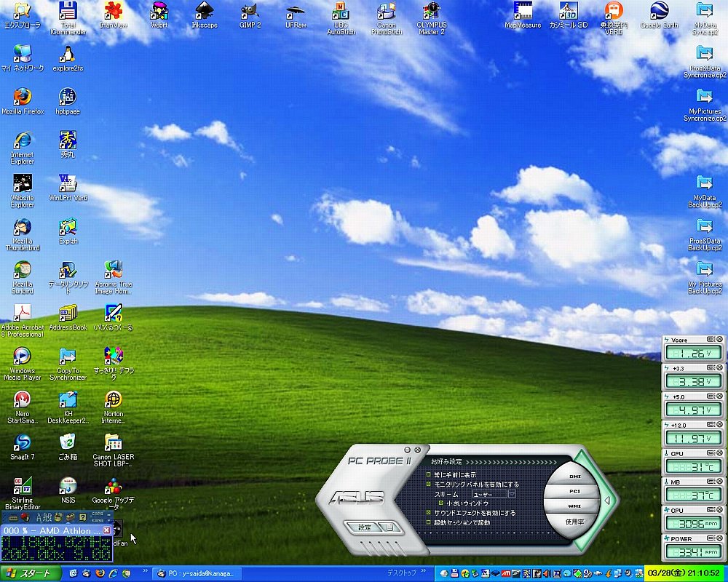Select Adobe Acrobat 8 Professional icon

coord(23,321)
